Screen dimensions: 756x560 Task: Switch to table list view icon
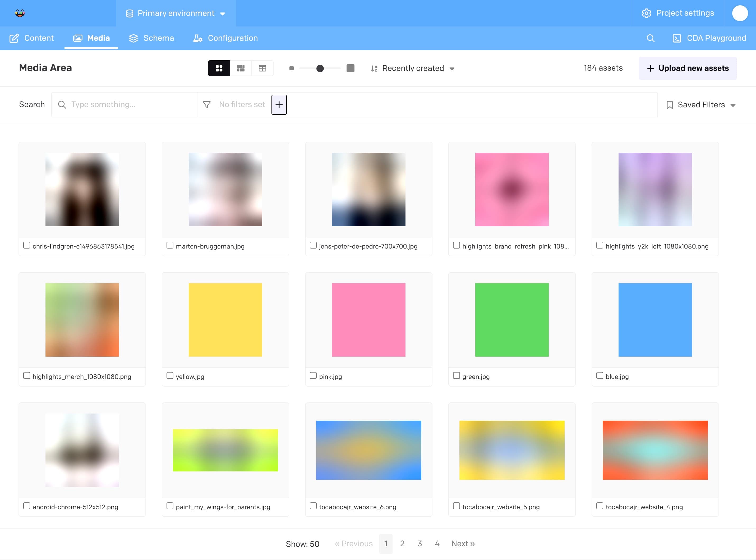click(262, 68)
